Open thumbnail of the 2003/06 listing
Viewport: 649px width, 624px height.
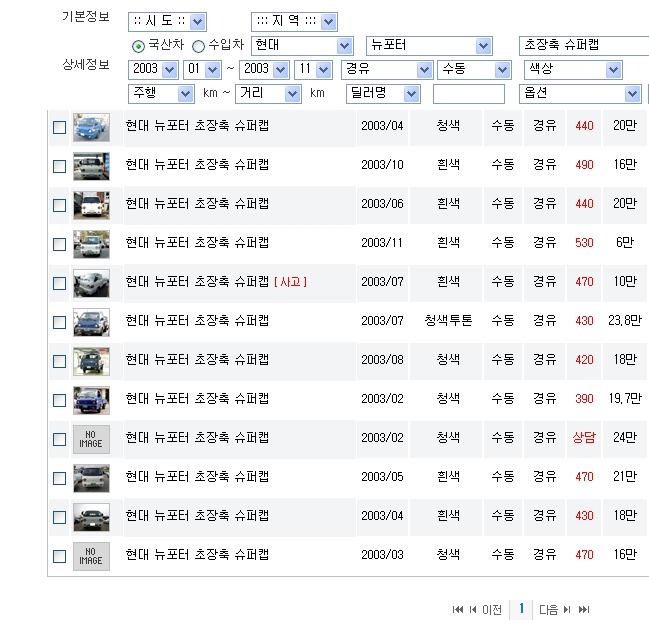pyautogui.click(x=91, y=205)
